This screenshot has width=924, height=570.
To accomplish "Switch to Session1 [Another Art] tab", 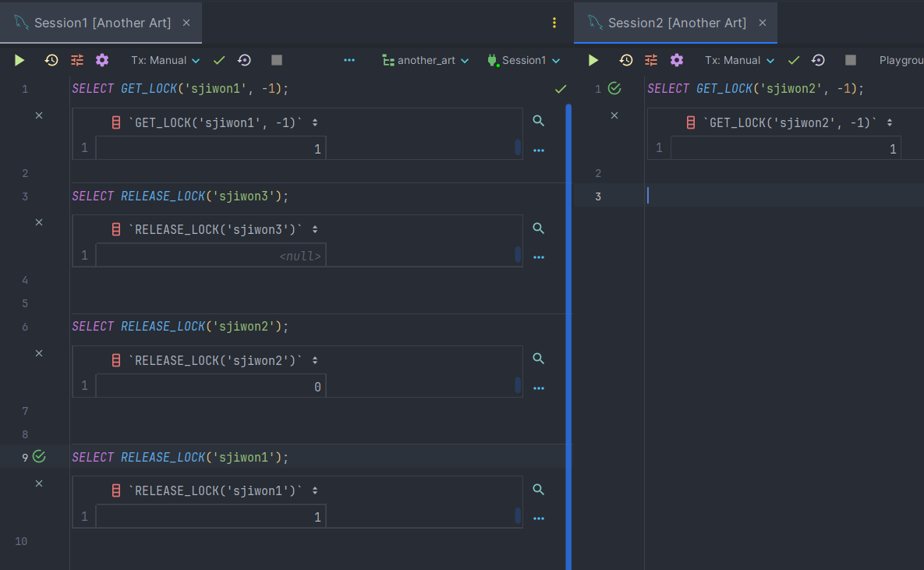I will coord(102,23).
